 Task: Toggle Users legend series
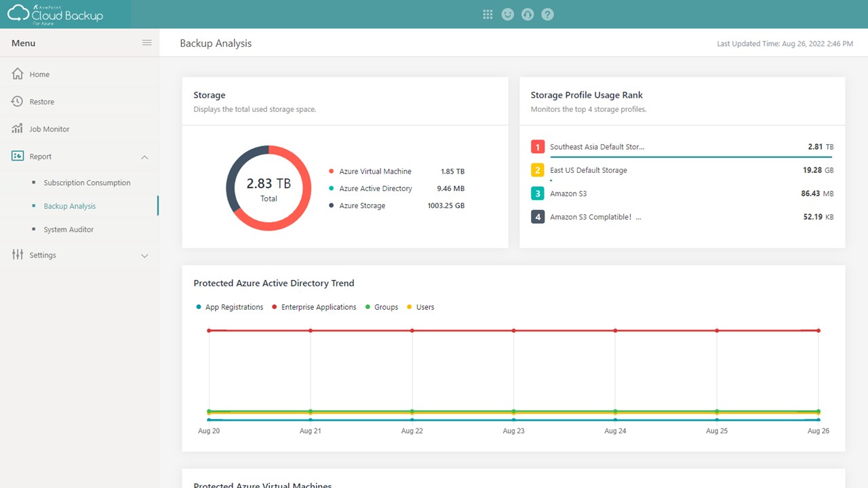click(x=420, y=307)
